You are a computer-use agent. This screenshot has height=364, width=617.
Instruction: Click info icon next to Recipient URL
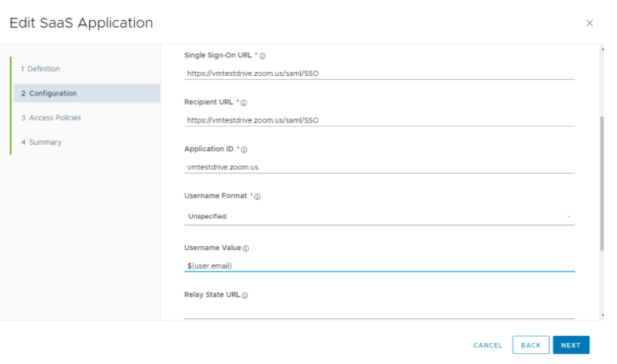(x=243, y=102)
